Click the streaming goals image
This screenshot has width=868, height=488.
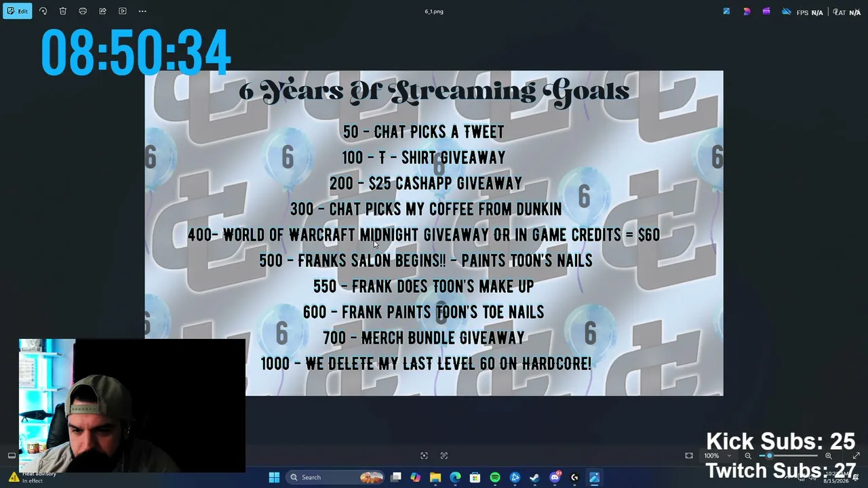click(x=434, y=233)
